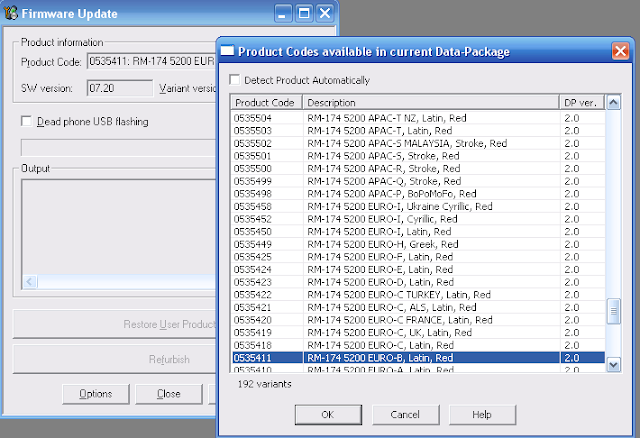Select product code 0535418 row
The image size is (640, 438).
(418, 345)
